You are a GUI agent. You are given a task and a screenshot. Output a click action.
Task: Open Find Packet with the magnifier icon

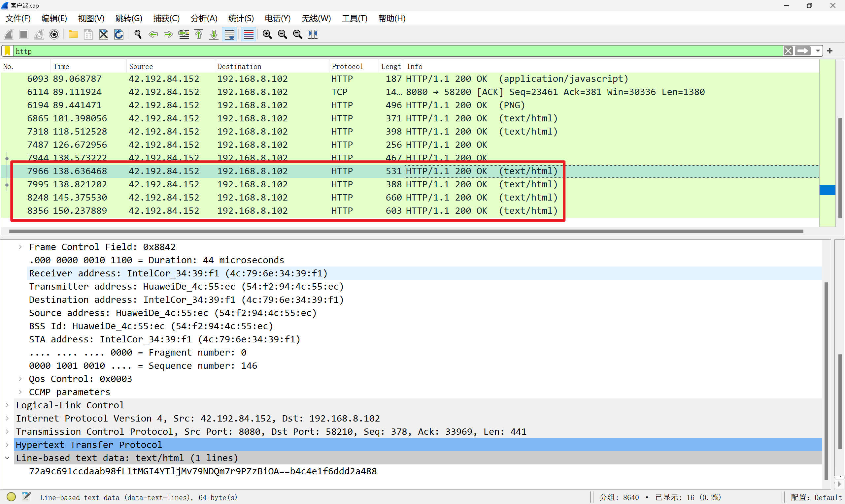click(x=138, y=34)
